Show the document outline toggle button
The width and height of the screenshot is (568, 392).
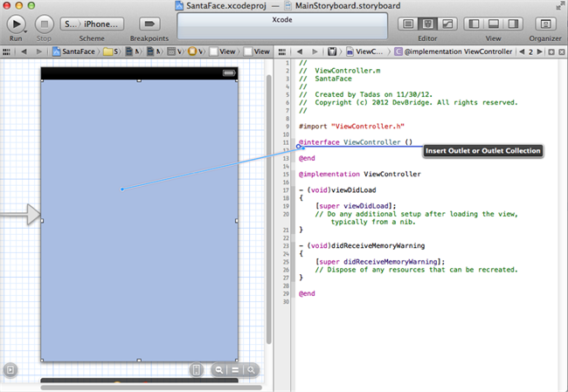(x=10, y=370)
